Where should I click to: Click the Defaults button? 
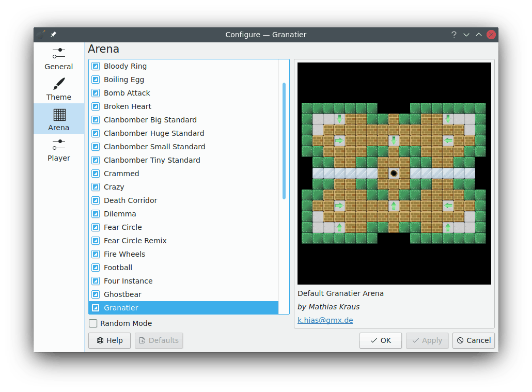coord(159,340)
